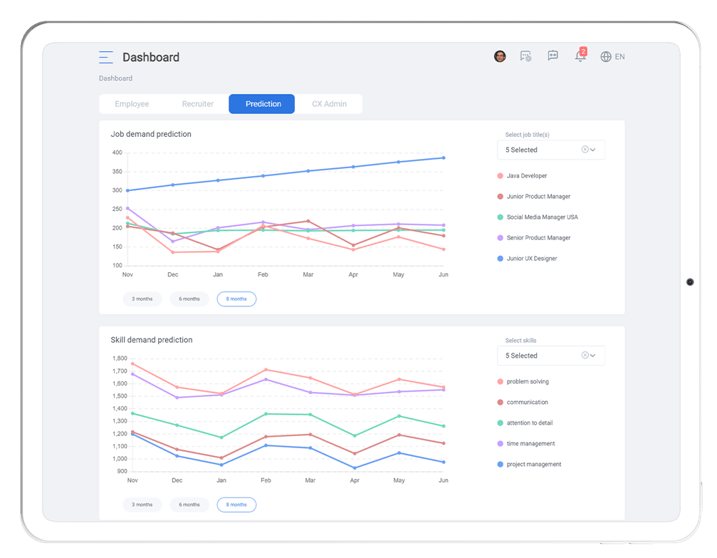Switch to the Employee tab
The height and width of the screenshot is (558, 717).
coord(132,104)
